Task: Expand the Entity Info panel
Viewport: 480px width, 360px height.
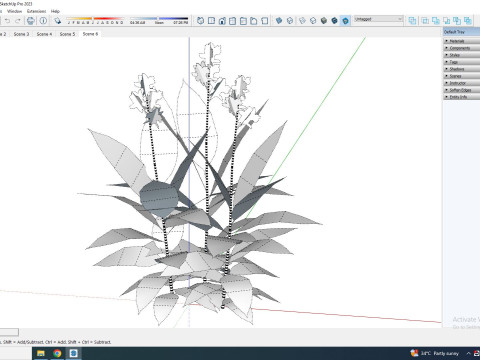Action: pyautogui.click(x=462, y=97)
